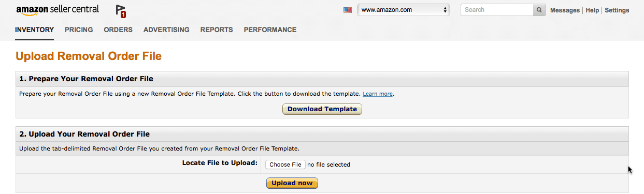Switch to the PRICING tab
The width and height of the screenshot is (644, 194).
pyautogui.click(x=79, y=30)
